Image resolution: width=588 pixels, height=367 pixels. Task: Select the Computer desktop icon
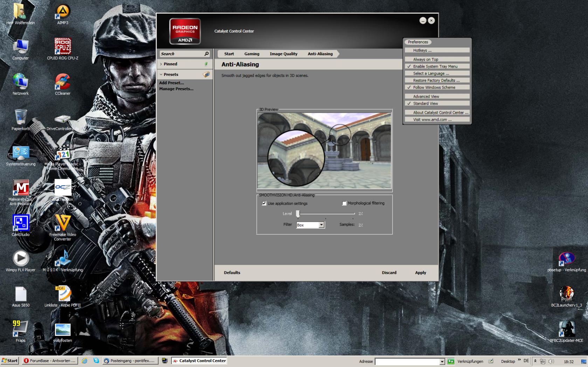[x=21, y=49]
